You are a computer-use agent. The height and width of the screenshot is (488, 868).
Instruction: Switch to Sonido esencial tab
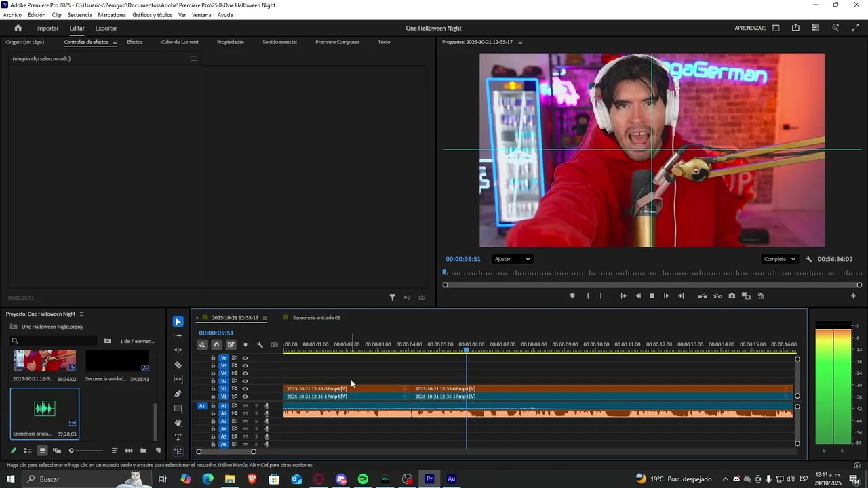279,42
